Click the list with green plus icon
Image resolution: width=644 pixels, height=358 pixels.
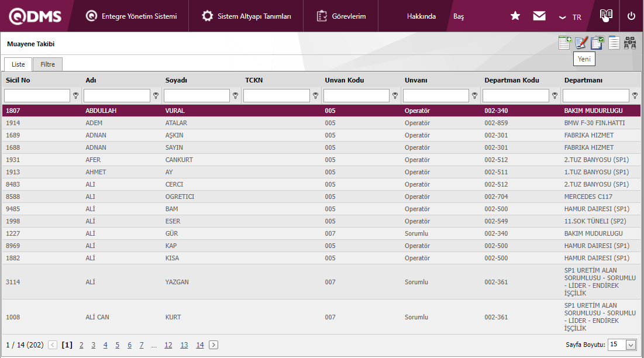click(564, 43)
